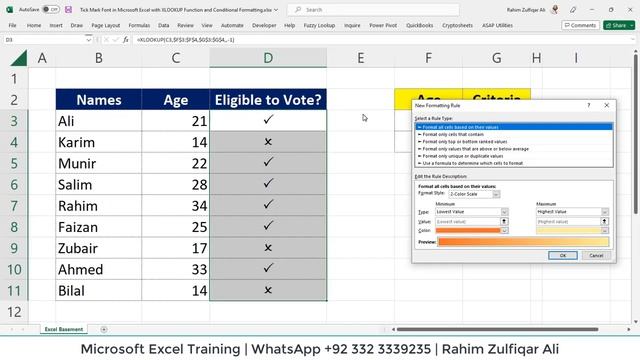Select 'Format only unique or duplicate values'
This screenshot has height=360, width=640.
[514, 156]
